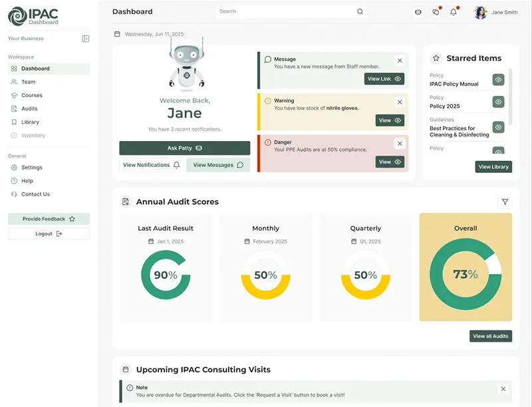Open Dashboard in the Workspace menu
Screen dimensions: 532x407
49,68
